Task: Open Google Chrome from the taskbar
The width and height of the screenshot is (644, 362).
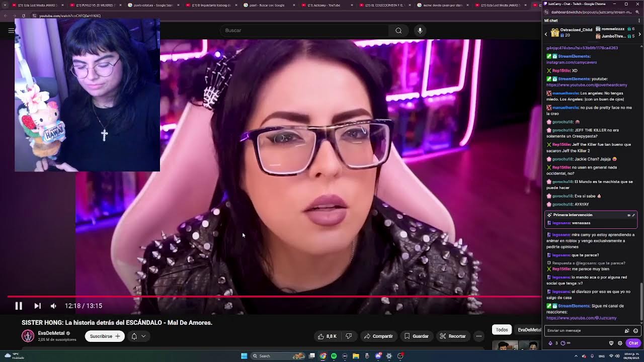Action: (x=323, y=356)
